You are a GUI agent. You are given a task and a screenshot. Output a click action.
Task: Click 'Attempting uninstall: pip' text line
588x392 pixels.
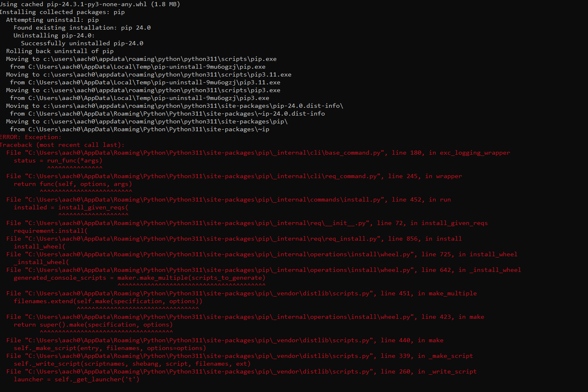tap(52, 20)
